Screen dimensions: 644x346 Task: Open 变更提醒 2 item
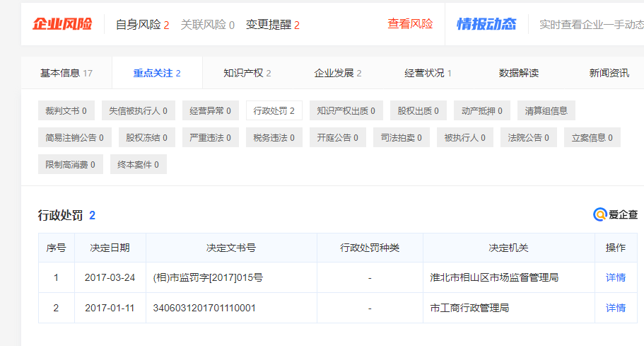(x=273, y=25)
